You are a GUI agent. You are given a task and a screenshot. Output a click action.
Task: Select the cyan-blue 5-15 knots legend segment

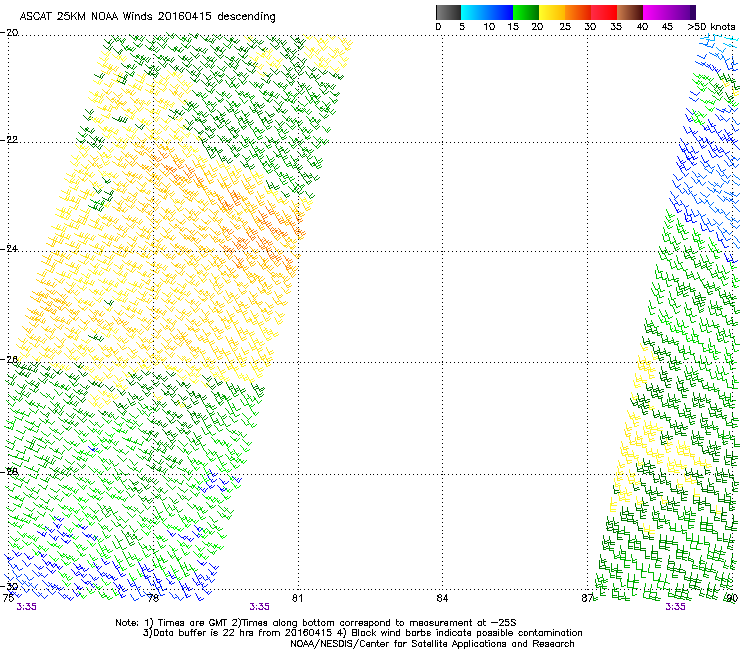point(487,12)
